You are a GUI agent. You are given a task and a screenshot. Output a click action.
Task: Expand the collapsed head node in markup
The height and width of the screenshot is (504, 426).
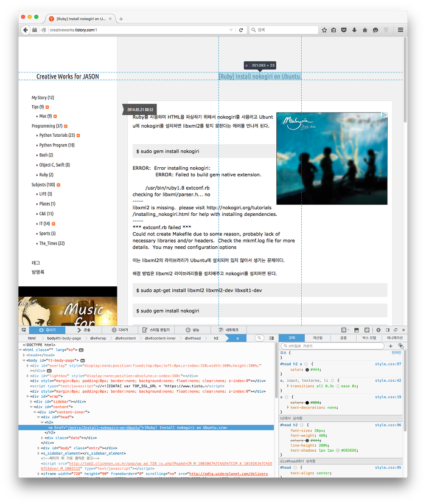click(24, 355)
